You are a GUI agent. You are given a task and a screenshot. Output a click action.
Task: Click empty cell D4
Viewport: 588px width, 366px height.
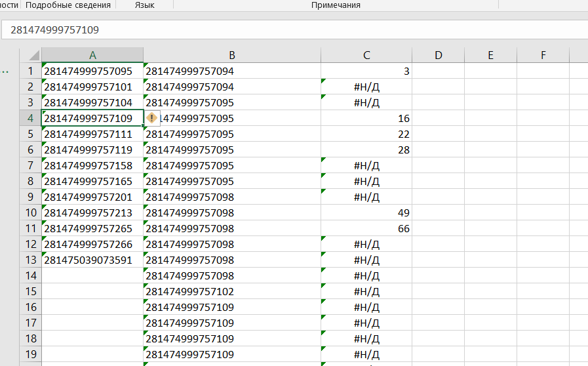438,118
